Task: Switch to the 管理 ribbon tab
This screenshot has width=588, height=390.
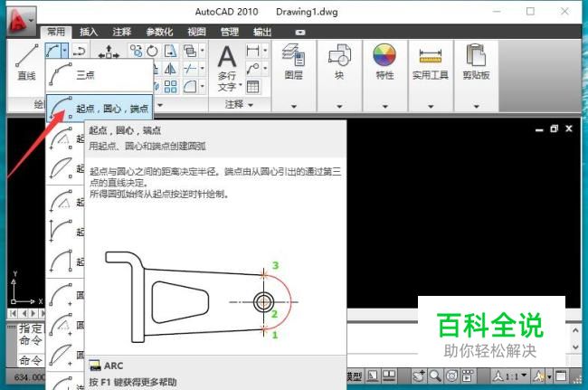Action: click(x=230, y=32)
